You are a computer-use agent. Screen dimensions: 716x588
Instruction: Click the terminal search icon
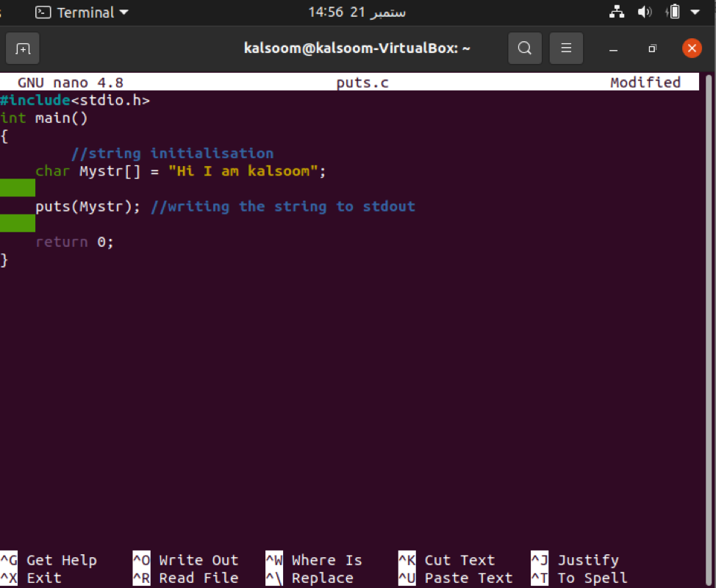525,48
